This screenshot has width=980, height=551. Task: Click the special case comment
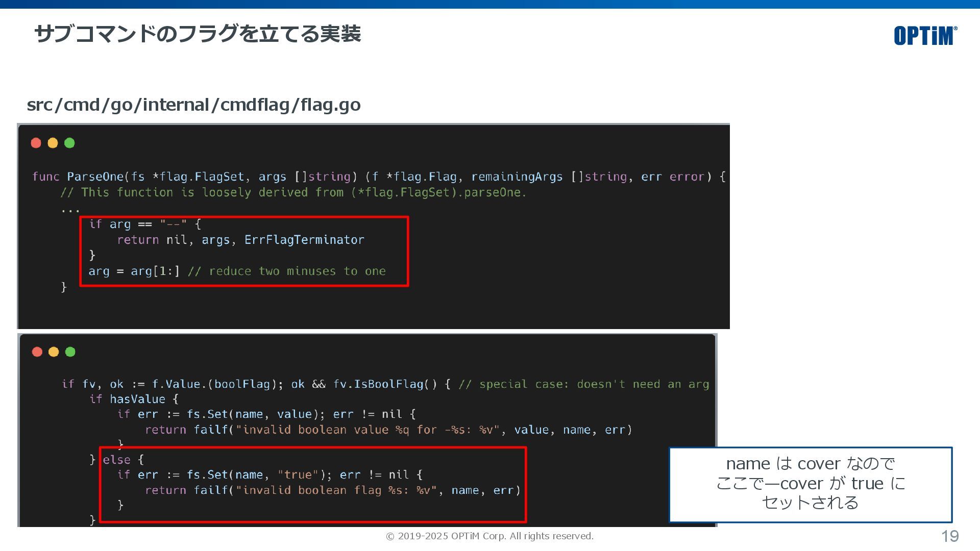tap(583, 384)
